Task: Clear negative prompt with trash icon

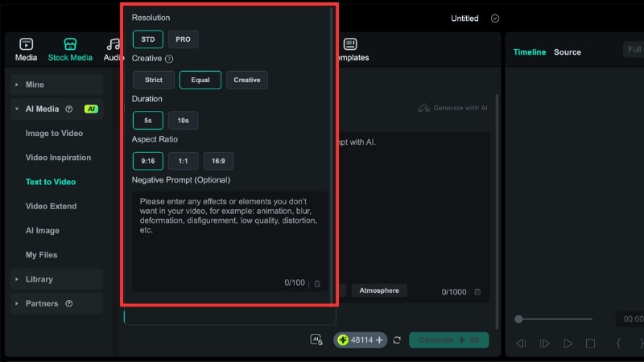Action: [x=317, y=284]
